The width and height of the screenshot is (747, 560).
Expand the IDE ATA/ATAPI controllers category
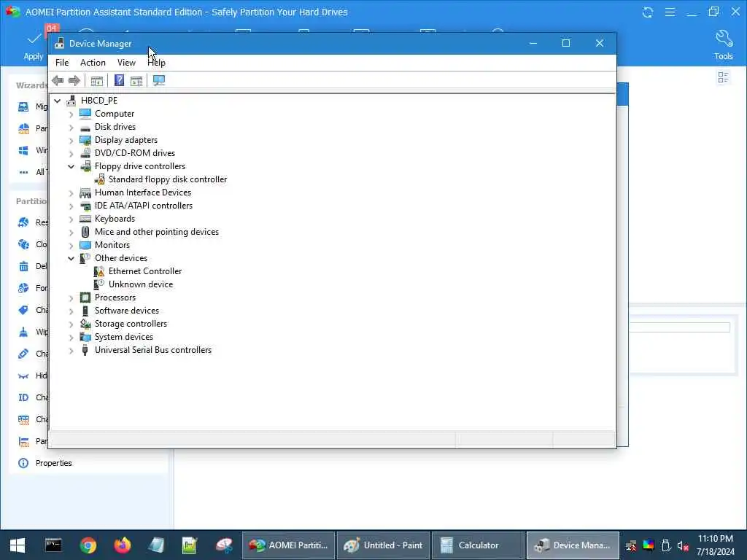coord(71,206)
